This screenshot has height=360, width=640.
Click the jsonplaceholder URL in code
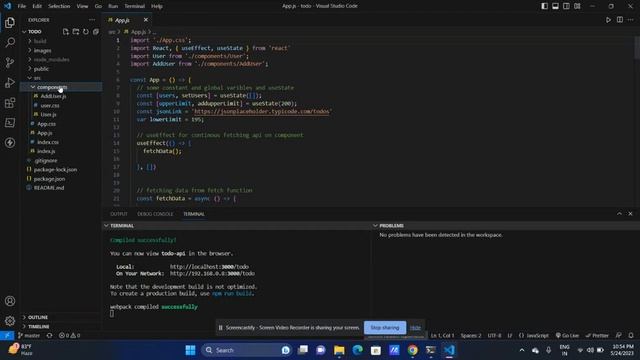[263, 111]
